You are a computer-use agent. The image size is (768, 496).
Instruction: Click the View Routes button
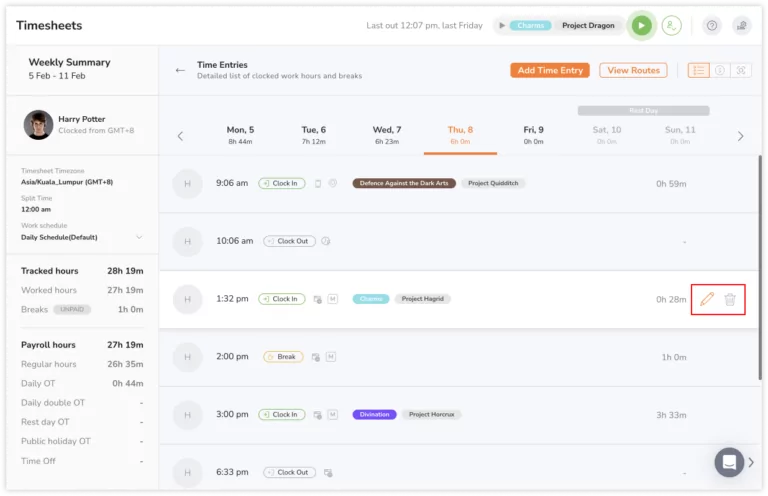point(633,71)
